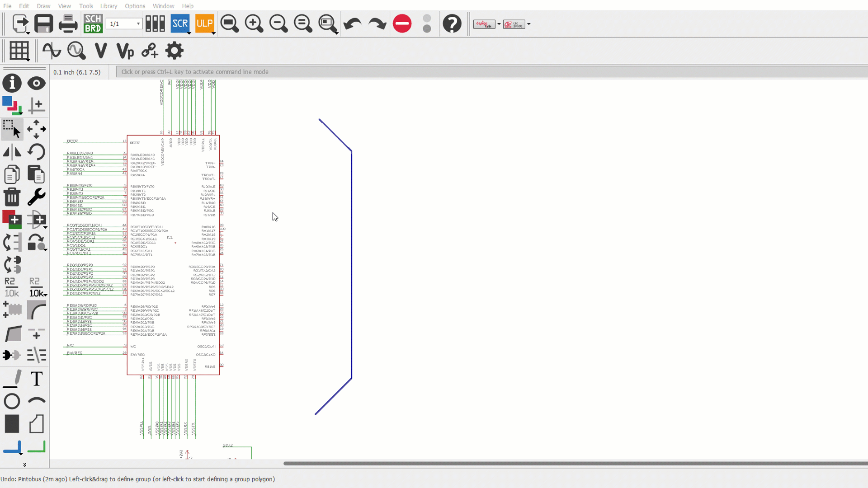Select the Circle drawing tool
Image resolution: width=868 pixels, height=488 pixels.
coord(12,401)
